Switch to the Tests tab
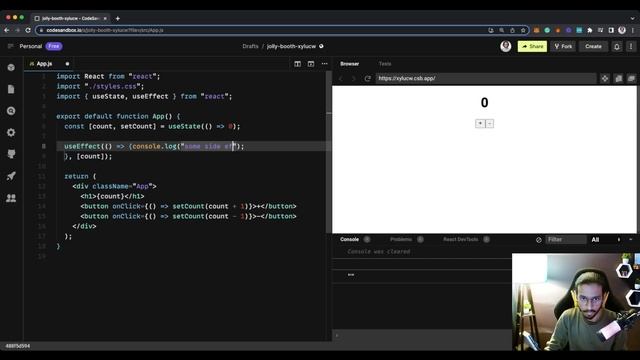 coord(385,64)
